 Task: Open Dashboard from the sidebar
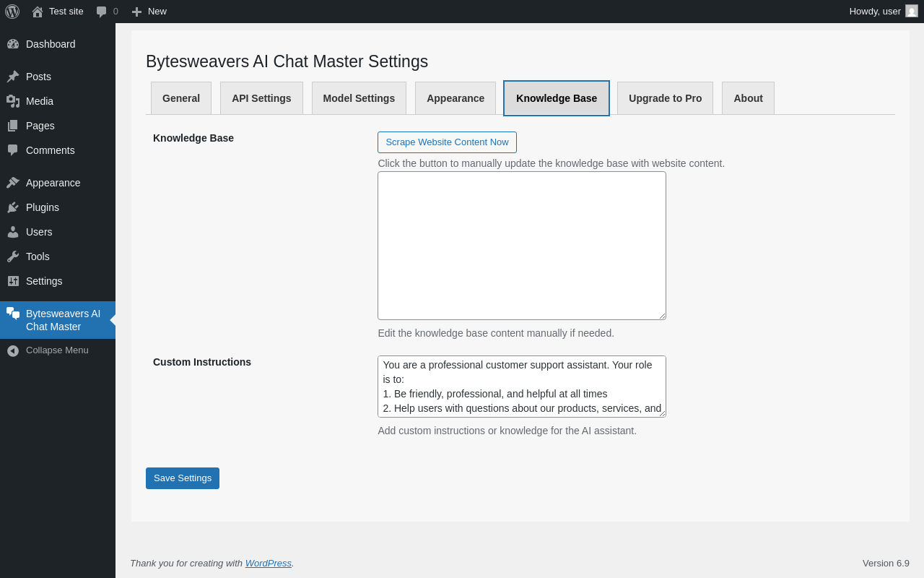click(x=51, y=44)
